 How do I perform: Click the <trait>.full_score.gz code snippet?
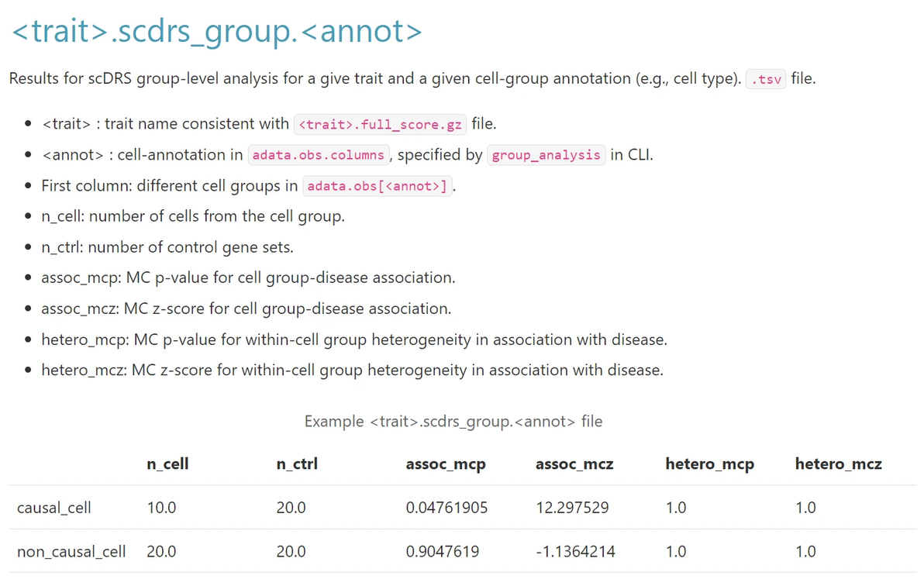click(x=380, y=125)
